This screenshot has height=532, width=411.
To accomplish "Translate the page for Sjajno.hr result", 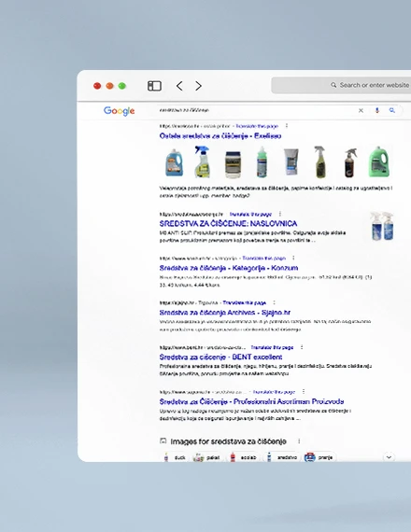I will point(245,302).
